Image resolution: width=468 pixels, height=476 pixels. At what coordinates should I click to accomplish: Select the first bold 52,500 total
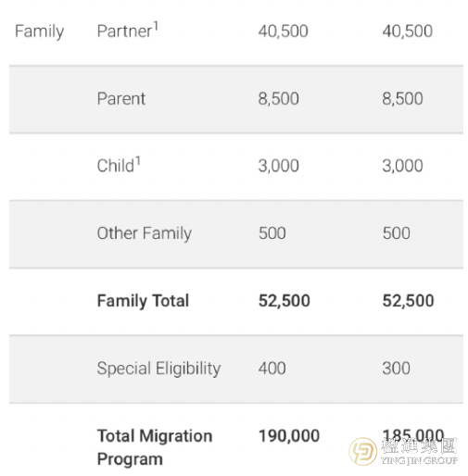[x=285, y=301]
